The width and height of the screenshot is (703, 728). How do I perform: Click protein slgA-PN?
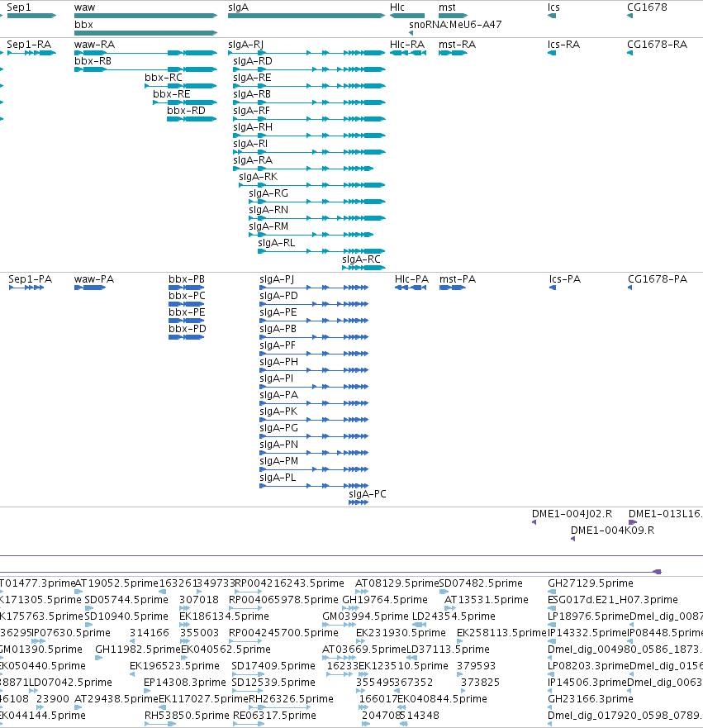pyautogui.click(x=314, y=453)
